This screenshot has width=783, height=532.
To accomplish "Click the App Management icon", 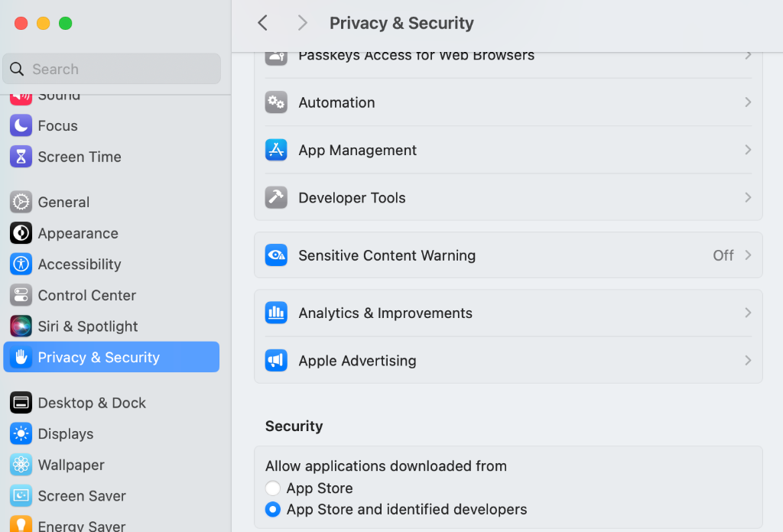I will click(276, 150).
